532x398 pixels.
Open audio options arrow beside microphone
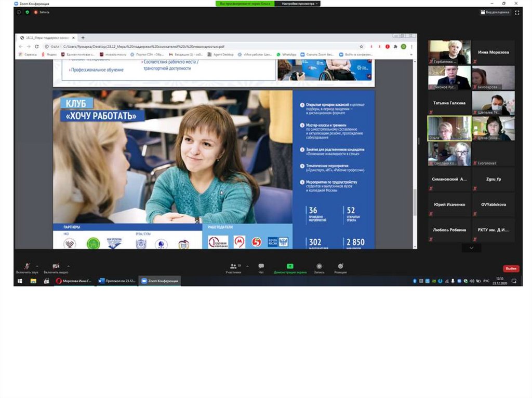click(x=37, y=266)
